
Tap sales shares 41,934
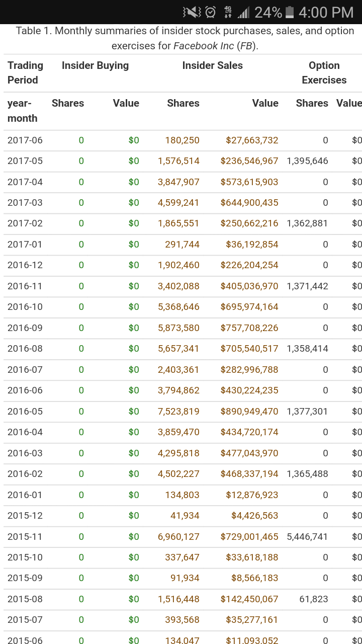pos(185,516)
